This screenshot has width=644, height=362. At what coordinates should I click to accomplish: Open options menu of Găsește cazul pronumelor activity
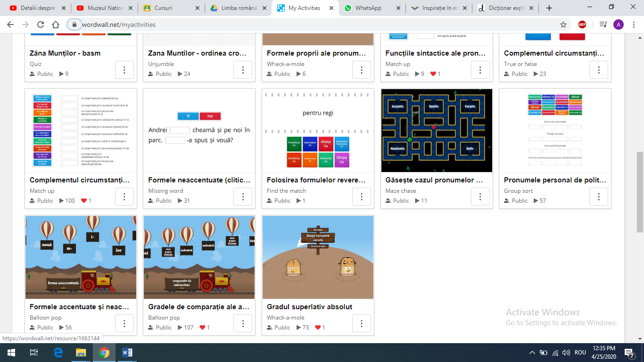click(480, 197)
